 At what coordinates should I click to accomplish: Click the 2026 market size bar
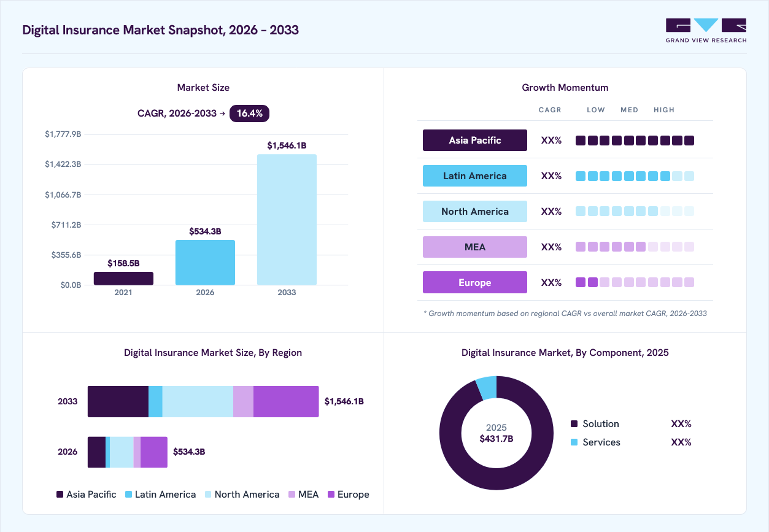[205, 263]
